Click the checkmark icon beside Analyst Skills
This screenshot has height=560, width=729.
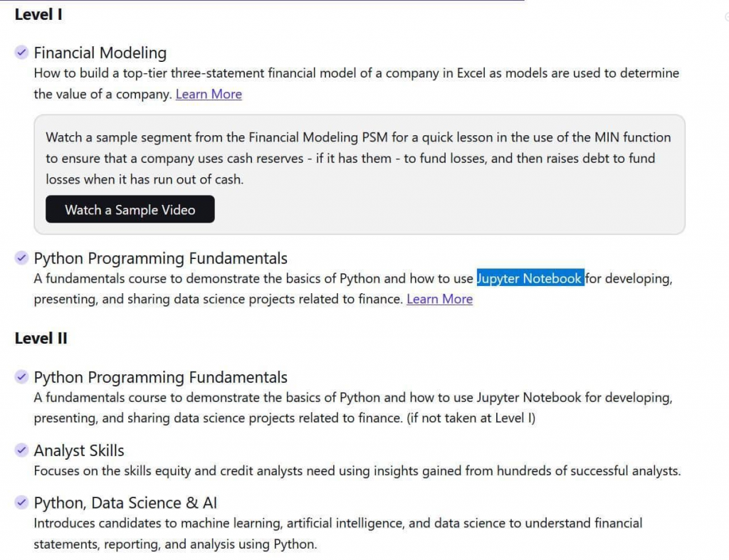(21, 450)
